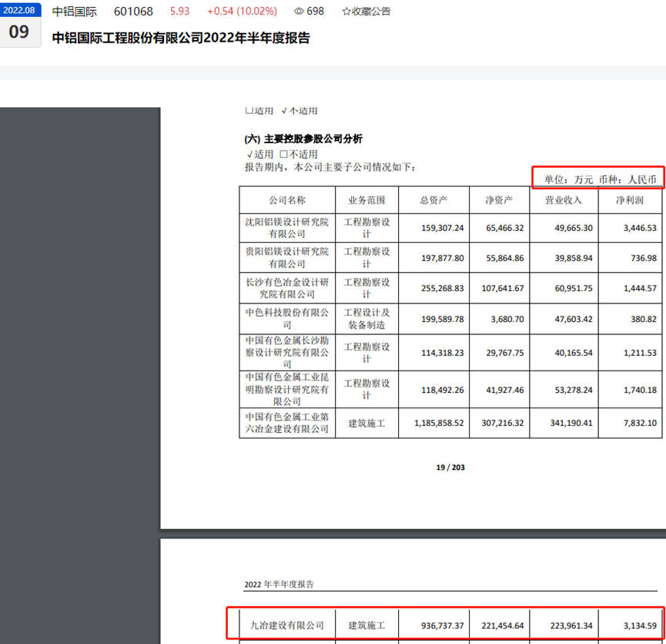Click report title 中铝国际工程股份有限公司2022年半年度报告

click(x=181, y=38)
